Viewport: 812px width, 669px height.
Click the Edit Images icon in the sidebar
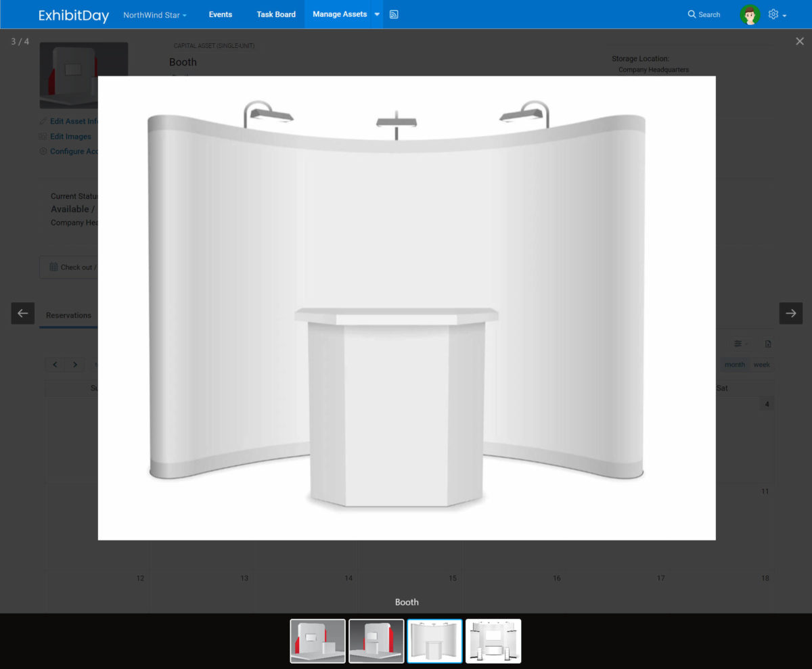pos(42,136)
